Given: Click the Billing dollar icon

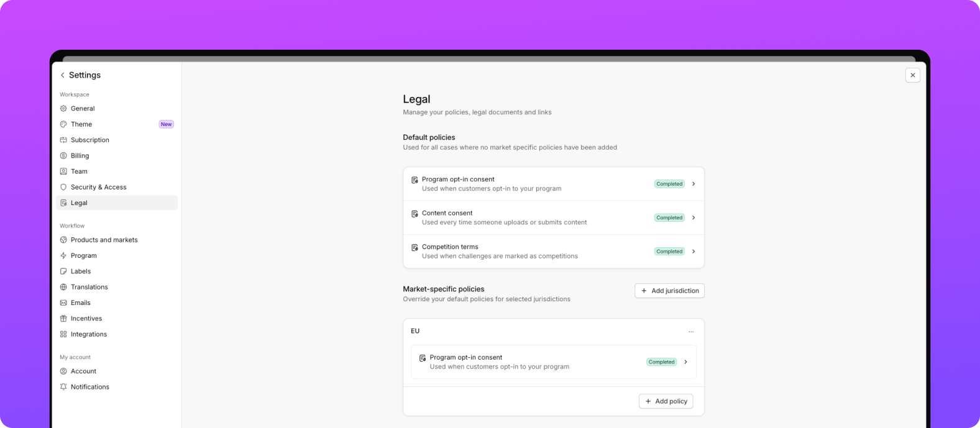Looking at the screenshot, I should click(63, 156).
